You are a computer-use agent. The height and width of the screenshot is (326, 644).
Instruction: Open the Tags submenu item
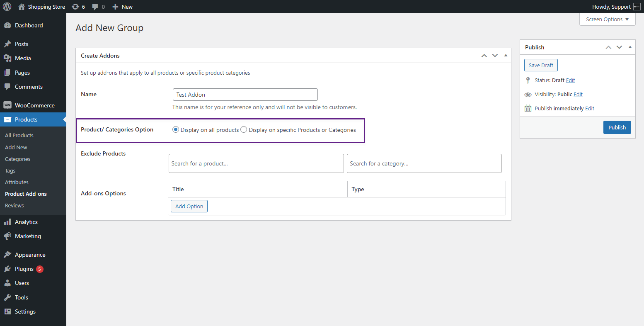(x=10, y=170)
